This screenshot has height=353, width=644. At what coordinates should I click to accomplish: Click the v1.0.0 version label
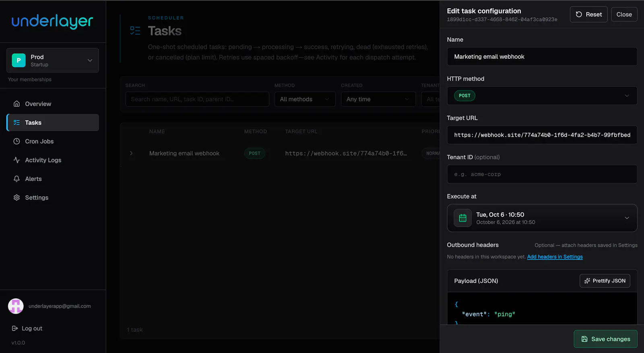pyautogui.click(x=18, y=343)
